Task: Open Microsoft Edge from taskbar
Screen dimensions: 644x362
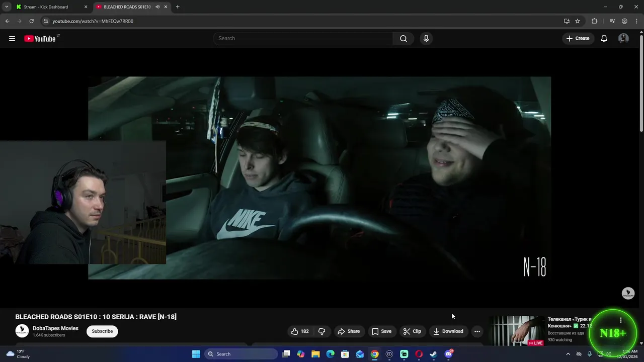Action: pyautogui.click(x=330, y=354)
